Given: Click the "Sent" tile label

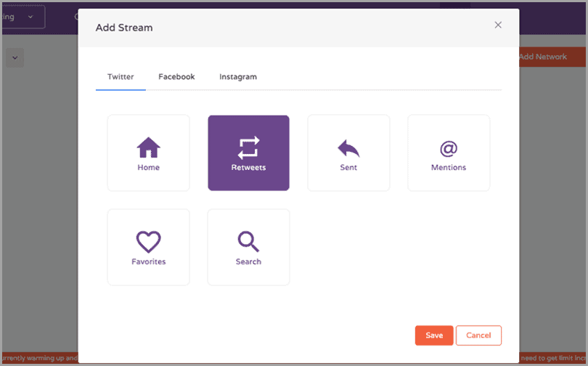Looking at the screenshot, I should pyautogui.click(x=348, y=168).
